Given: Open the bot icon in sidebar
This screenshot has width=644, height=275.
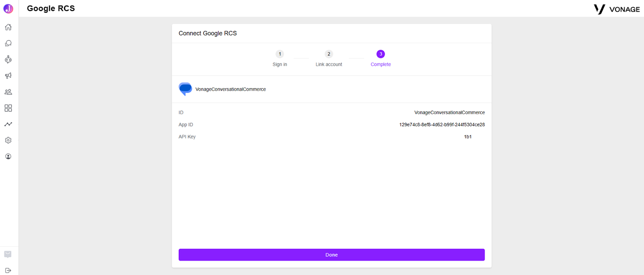Looking at the screenshot, I should (x=8, y=60).
